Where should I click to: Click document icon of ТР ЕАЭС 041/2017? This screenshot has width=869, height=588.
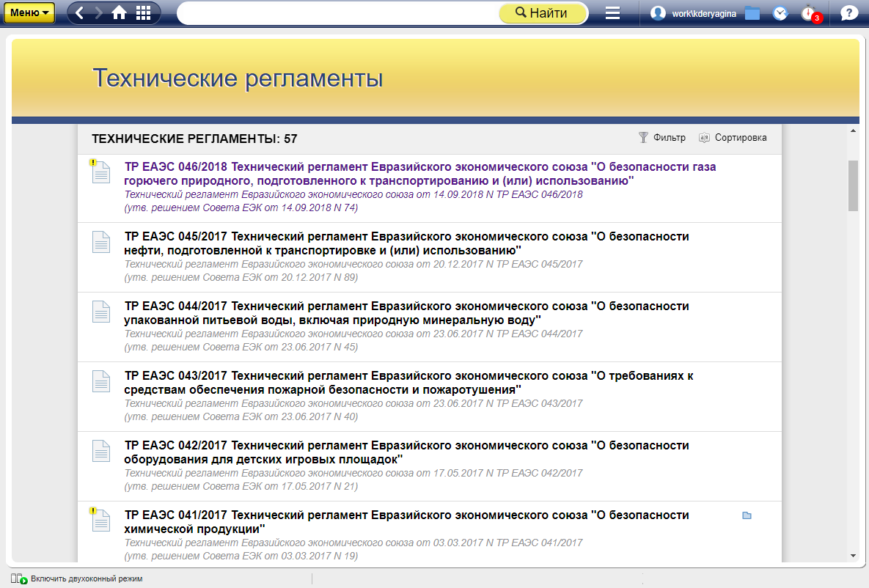(101, 521)
